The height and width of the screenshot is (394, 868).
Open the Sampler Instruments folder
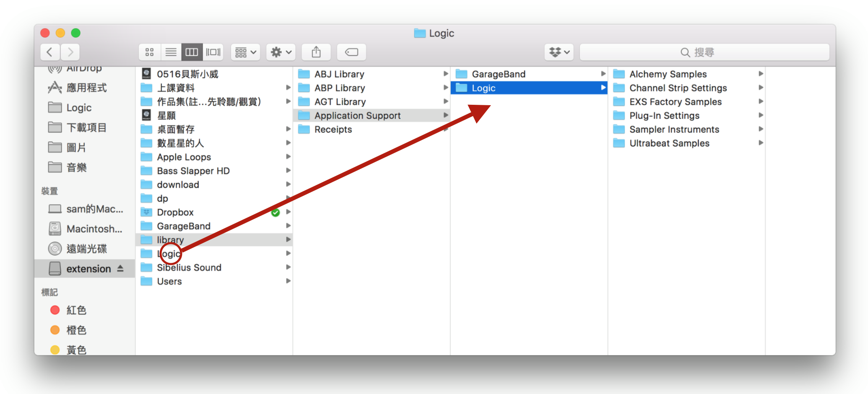pyautogui.click(x=674, y=129)
